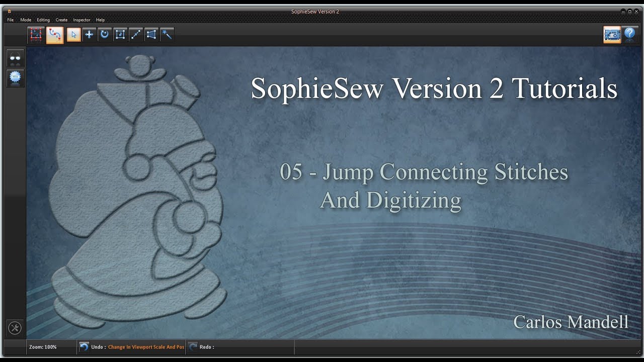Select the arrow pointer tool

coord(73,35)
